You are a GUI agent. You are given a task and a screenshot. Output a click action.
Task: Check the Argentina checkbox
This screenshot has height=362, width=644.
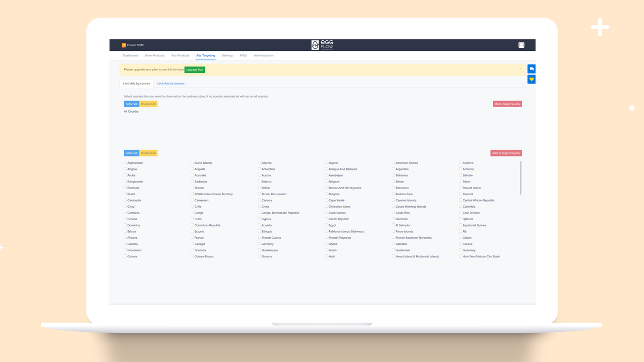393,169
